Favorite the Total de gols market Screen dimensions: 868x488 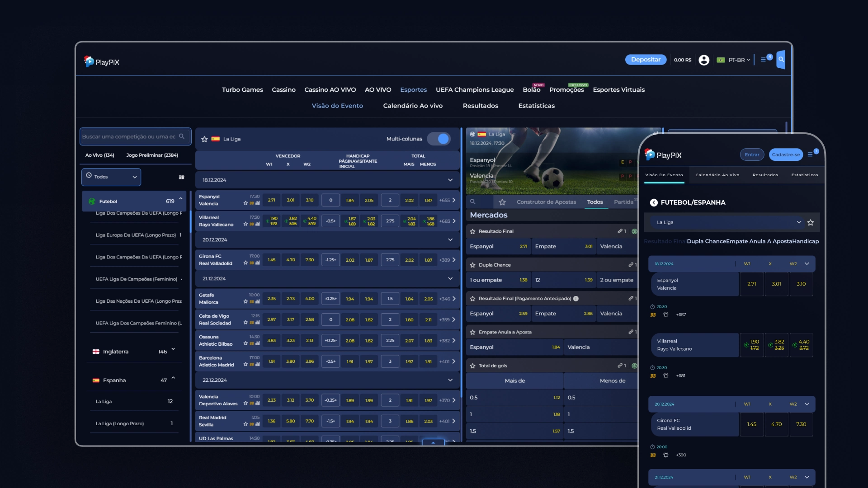click(472, 366)
